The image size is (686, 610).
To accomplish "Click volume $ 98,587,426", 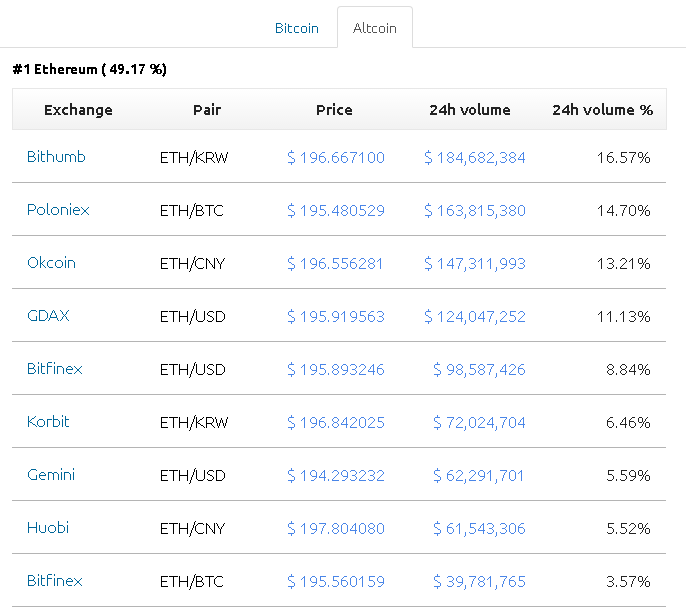I will 479,369.
